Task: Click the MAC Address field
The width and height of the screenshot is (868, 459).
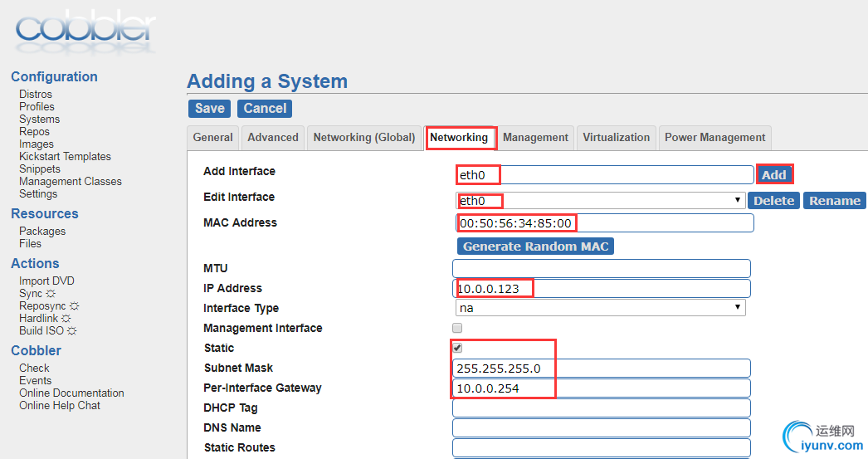Action: pyautogui.click(x=604, y=223)
